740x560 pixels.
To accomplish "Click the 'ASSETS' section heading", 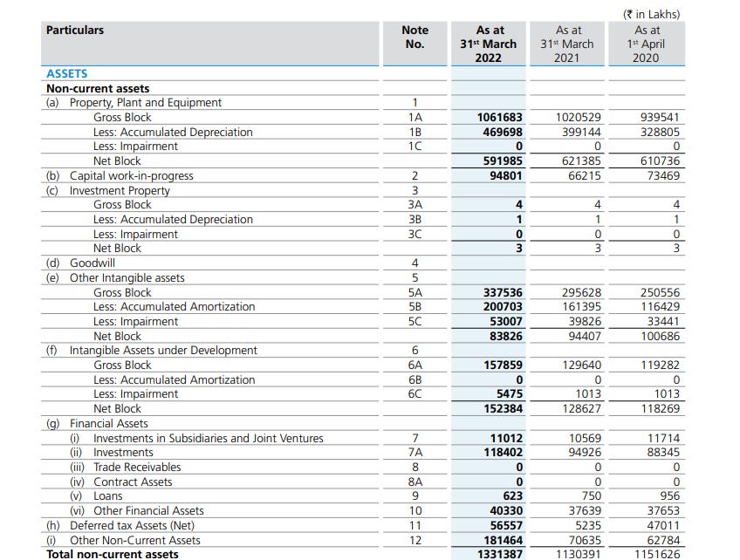I will click(66, 73).
